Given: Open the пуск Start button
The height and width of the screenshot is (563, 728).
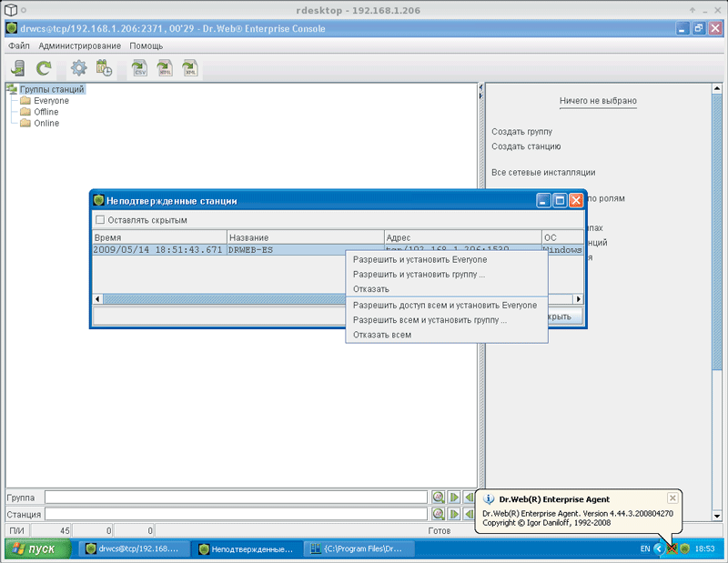Looking at the screenshot, I should (x=38, y=548).
